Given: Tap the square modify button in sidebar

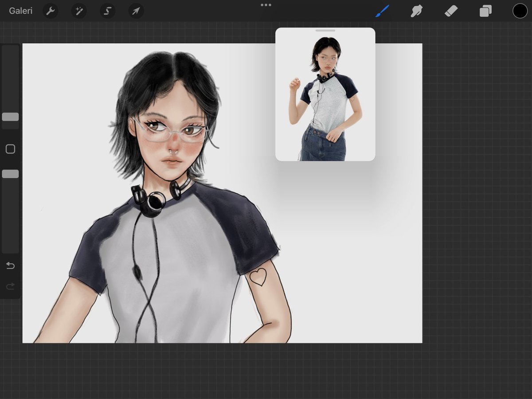Looking at the screenshot, I should click(10, 149).
